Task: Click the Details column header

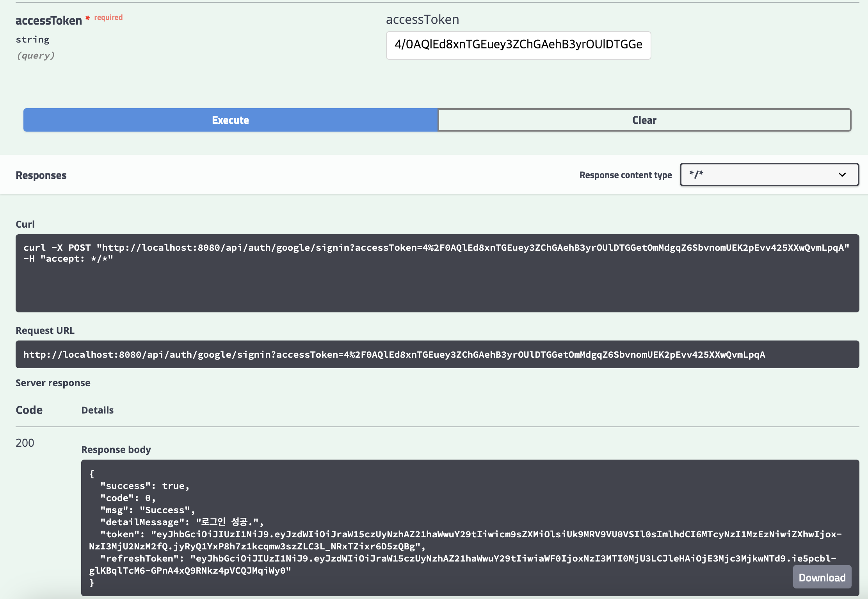Action: 98,410
